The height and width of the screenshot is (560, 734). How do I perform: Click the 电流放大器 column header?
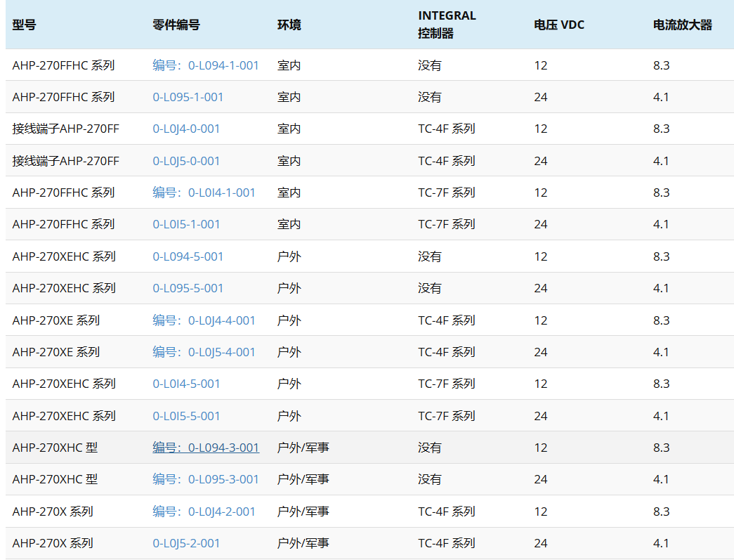click(x=683, y=25)
